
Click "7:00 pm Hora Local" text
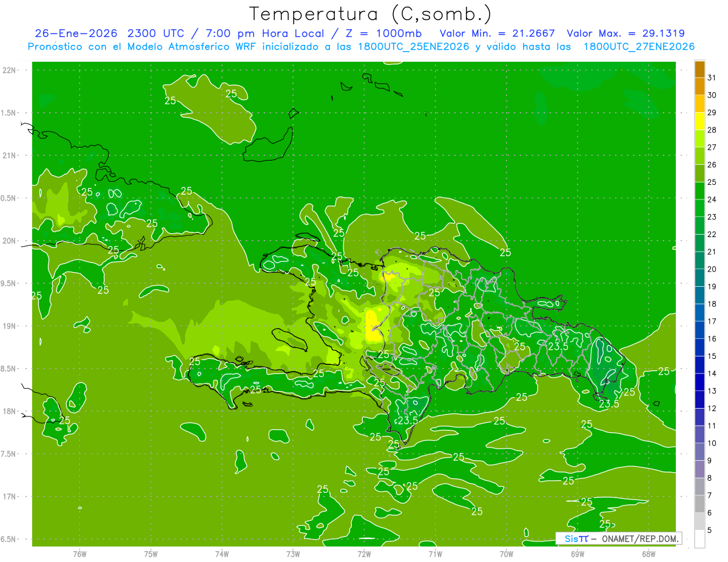pos(266,33)
